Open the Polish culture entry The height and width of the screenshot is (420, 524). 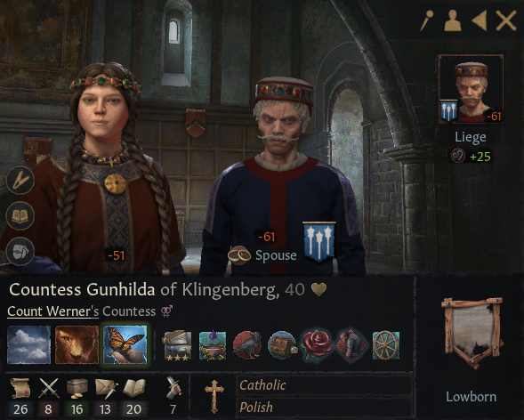click(323, 408)
